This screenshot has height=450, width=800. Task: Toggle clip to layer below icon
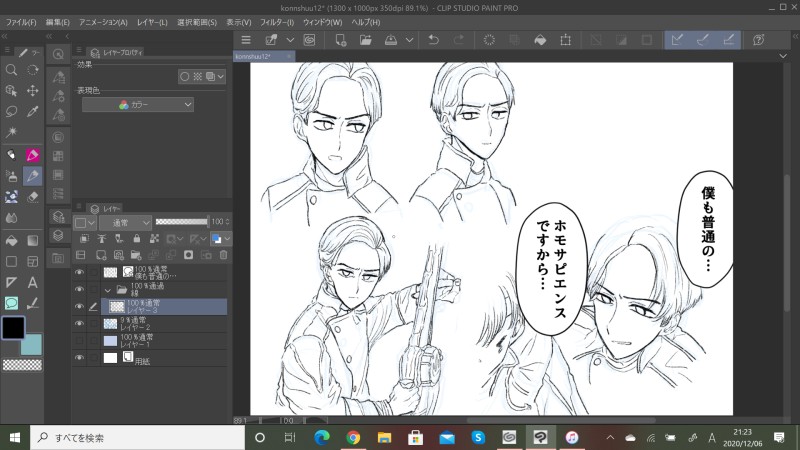(84, 238)
